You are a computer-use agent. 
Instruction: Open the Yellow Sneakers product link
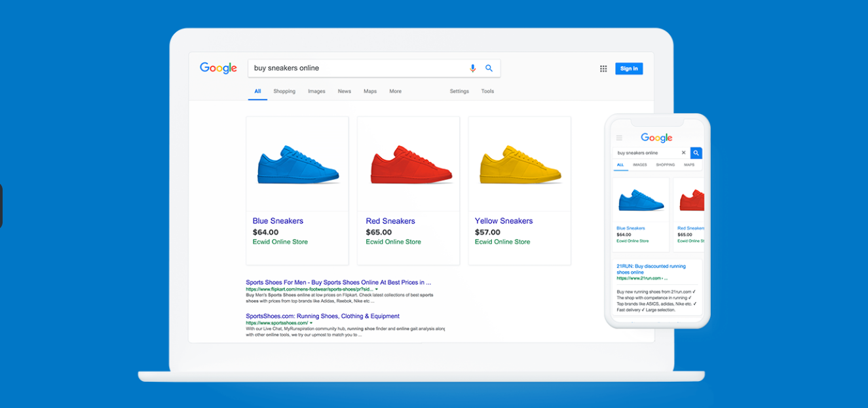coord(504,221)
